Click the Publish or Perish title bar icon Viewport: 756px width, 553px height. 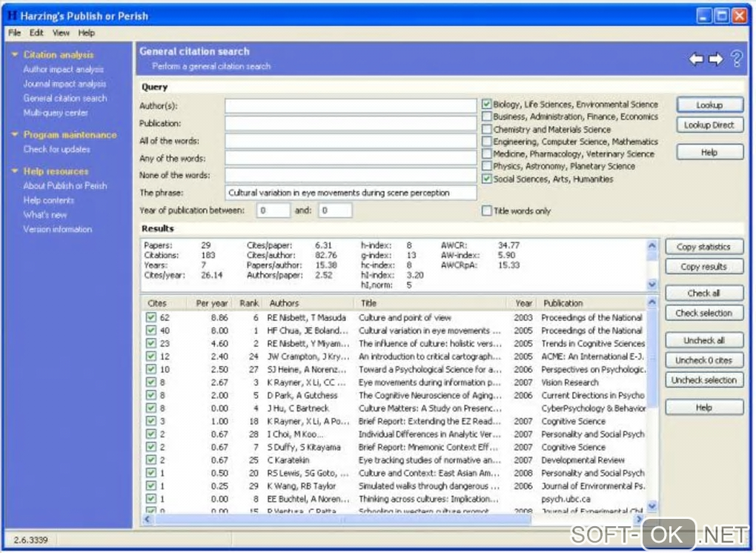pyautogui.click(x=13, y=16)
